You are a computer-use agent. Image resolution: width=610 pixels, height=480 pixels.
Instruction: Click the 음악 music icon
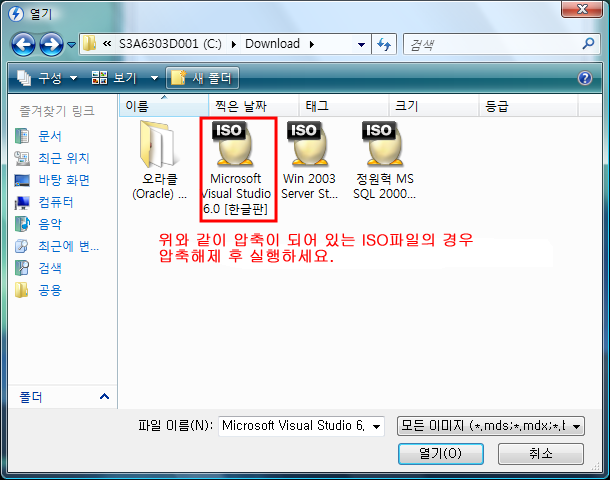pyautogui.click(x=22, y=224)
